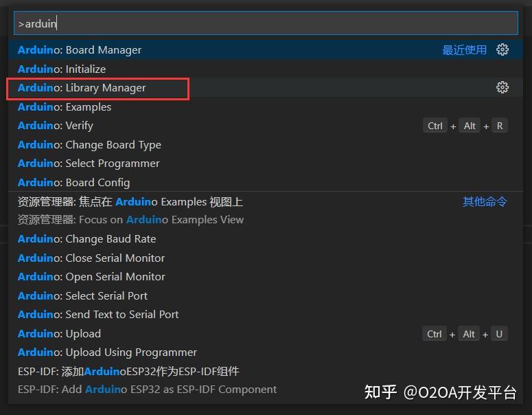The width and height of the screenshot is (532, 415).
Task: Click the command palette search input
Action: click(266, 23)
